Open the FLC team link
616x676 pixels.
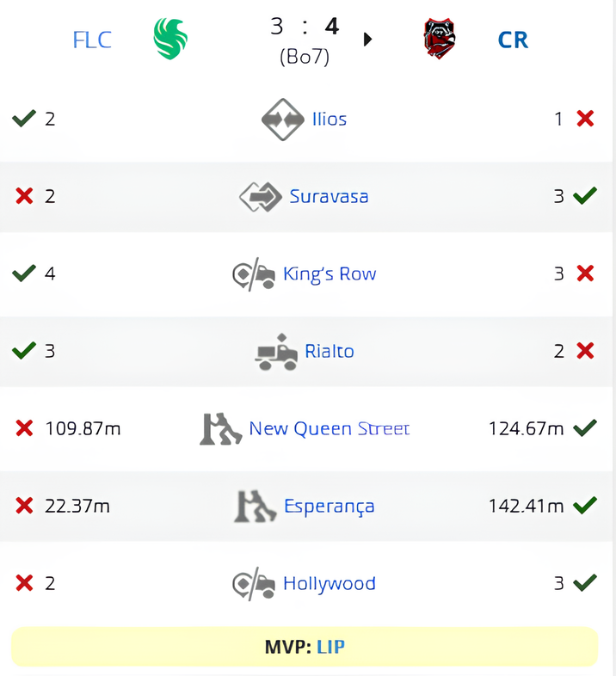pyautogui.click(x=92, y=40)
